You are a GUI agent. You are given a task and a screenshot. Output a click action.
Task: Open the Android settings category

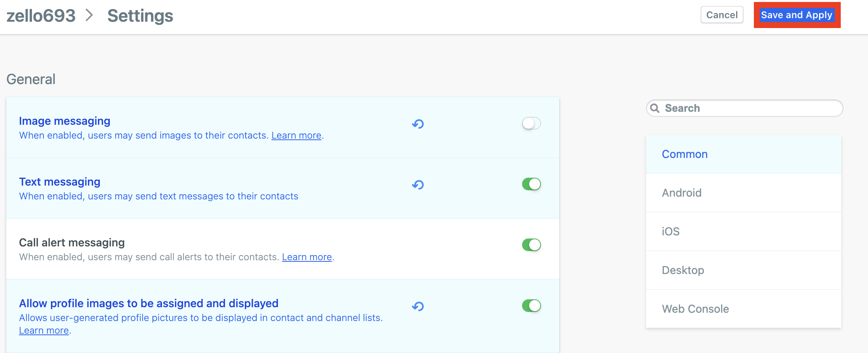tap(743, 193)
